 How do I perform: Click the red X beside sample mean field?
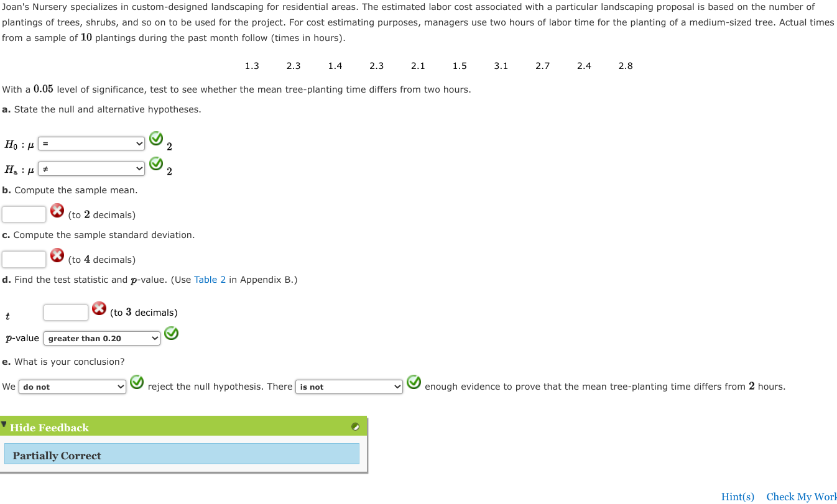[x=57, y=211]
